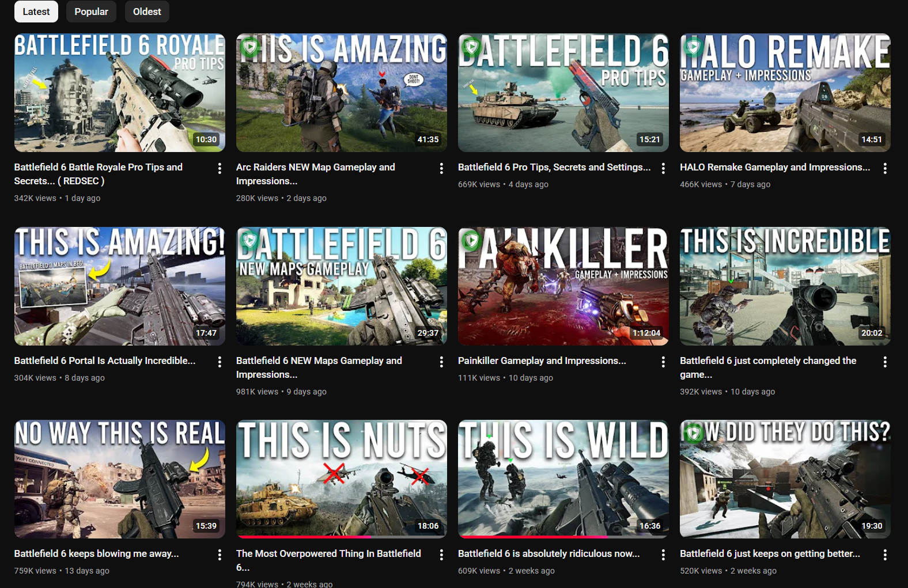
Task: Sort videos by Oldest
Action: pyautogui.click(x=147, y=12)
